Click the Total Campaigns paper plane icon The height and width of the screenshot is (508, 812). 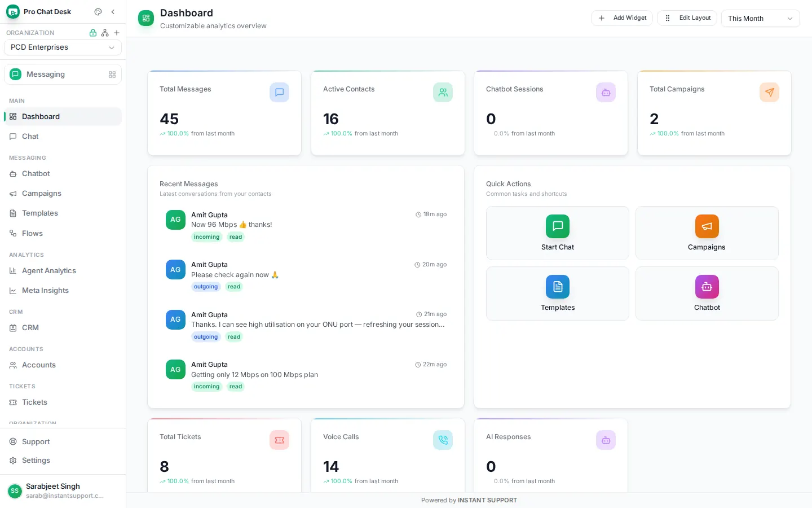tap(769, 93)
